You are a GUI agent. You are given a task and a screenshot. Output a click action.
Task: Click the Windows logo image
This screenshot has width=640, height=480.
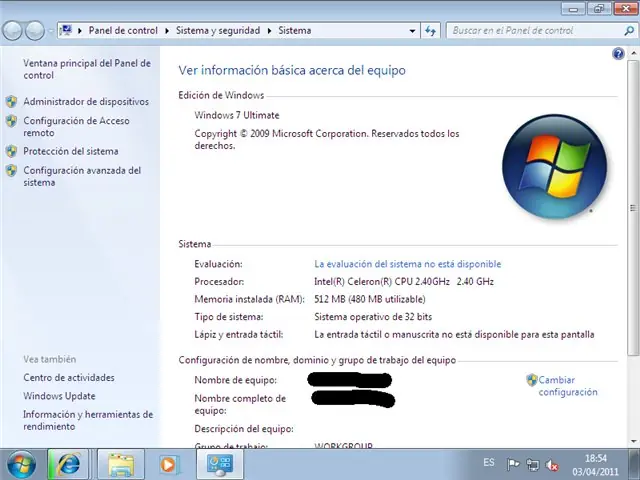pos(554,167)
